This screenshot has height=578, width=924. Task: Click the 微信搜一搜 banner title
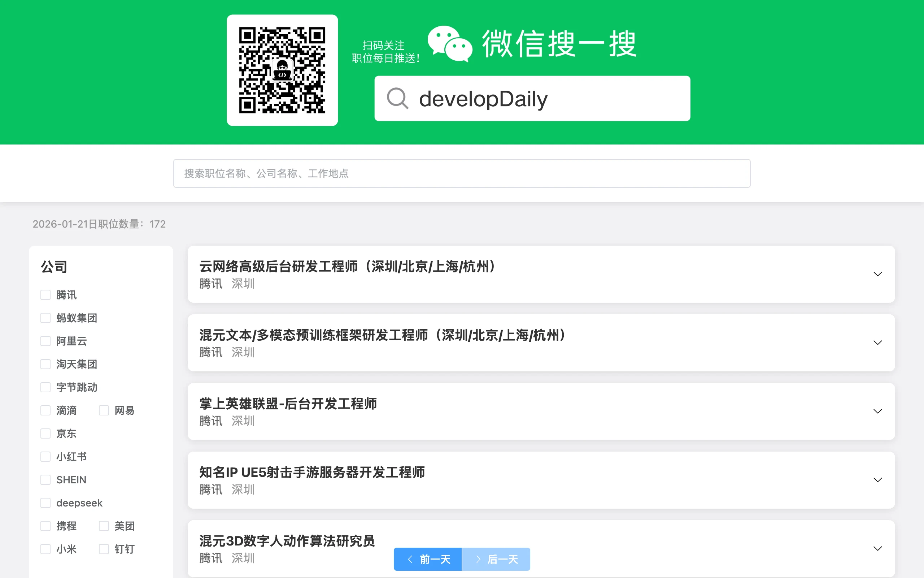click(x=559, y=44)
